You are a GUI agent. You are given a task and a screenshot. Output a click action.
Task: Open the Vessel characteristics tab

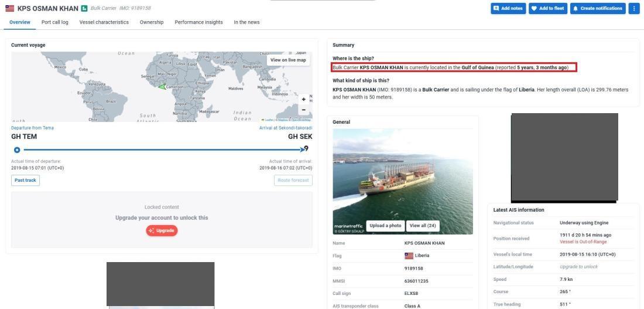pos(104,22)
